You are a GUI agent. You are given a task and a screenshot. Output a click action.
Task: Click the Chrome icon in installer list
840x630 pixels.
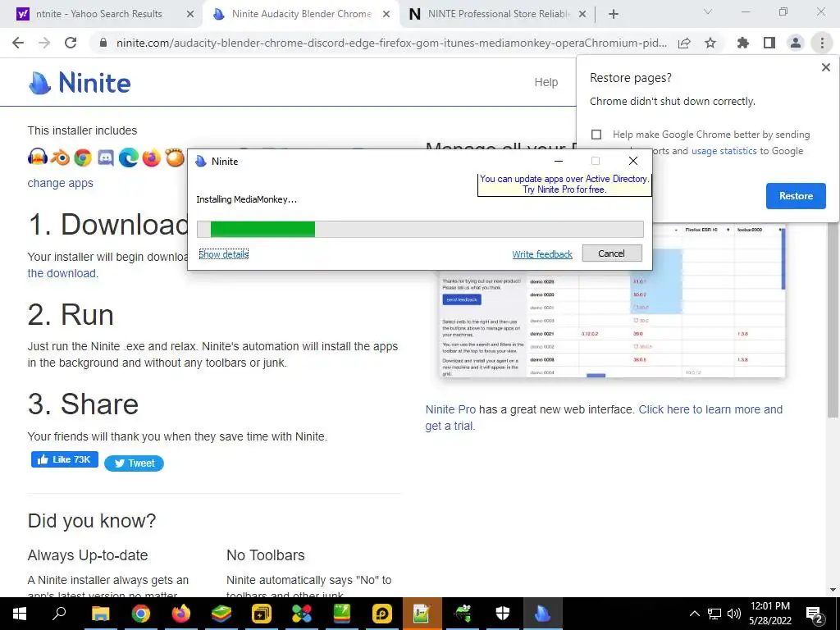pyautogui.click(x=83, y=157)
